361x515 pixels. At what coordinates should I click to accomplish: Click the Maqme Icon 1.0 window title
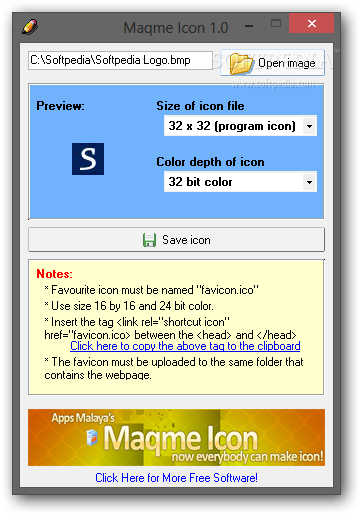(x=176, y=27)
